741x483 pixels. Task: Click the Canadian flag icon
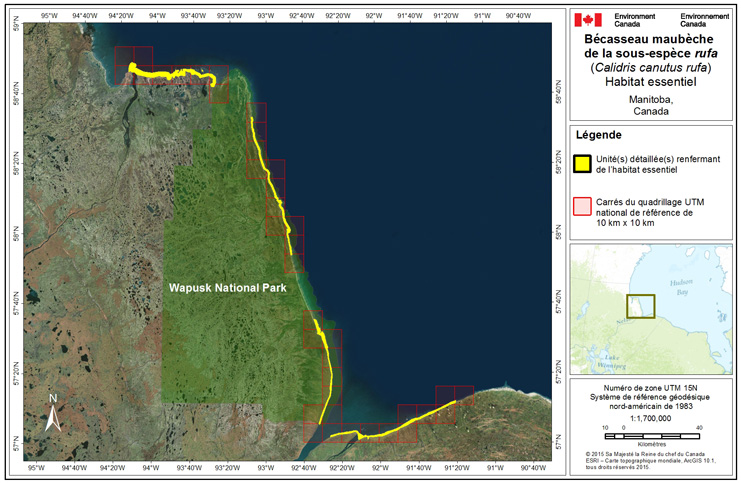589,19
